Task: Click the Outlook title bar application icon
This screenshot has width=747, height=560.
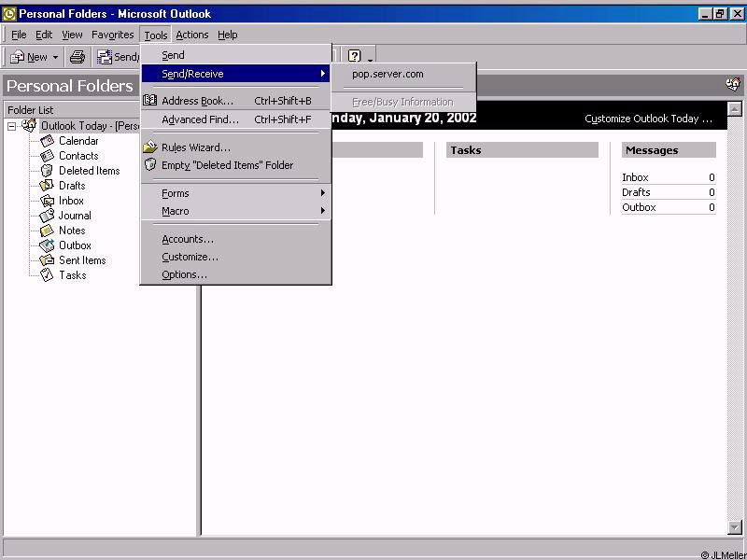Action: 8,14
